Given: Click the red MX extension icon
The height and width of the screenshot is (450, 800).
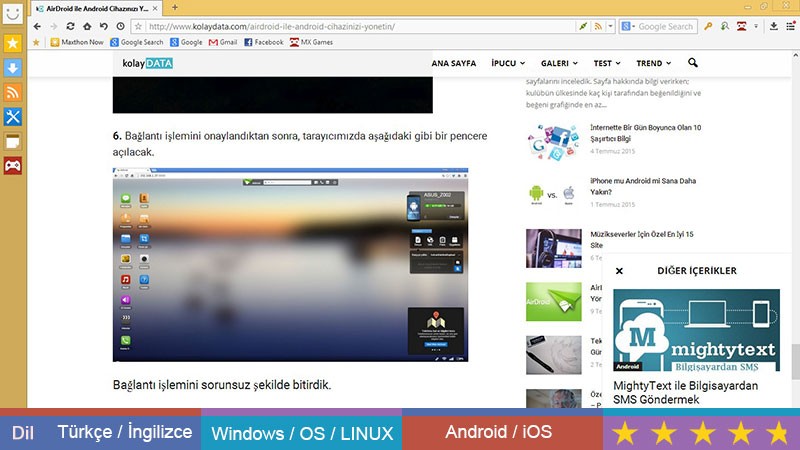Looking at the screenshot, I should pyautogui.click(x=741, y=27).
